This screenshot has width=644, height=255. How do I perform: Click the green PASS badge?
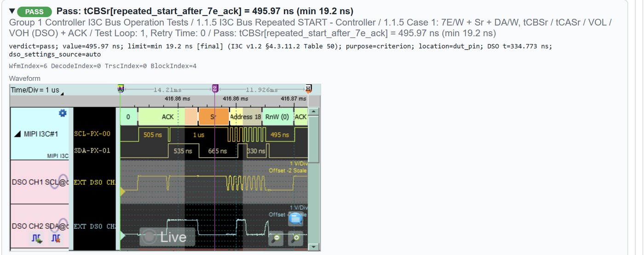[x=34, y=11]
